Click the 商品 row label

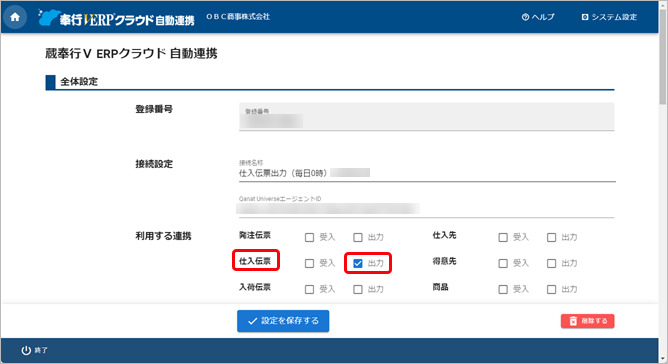tap(441, 287)
